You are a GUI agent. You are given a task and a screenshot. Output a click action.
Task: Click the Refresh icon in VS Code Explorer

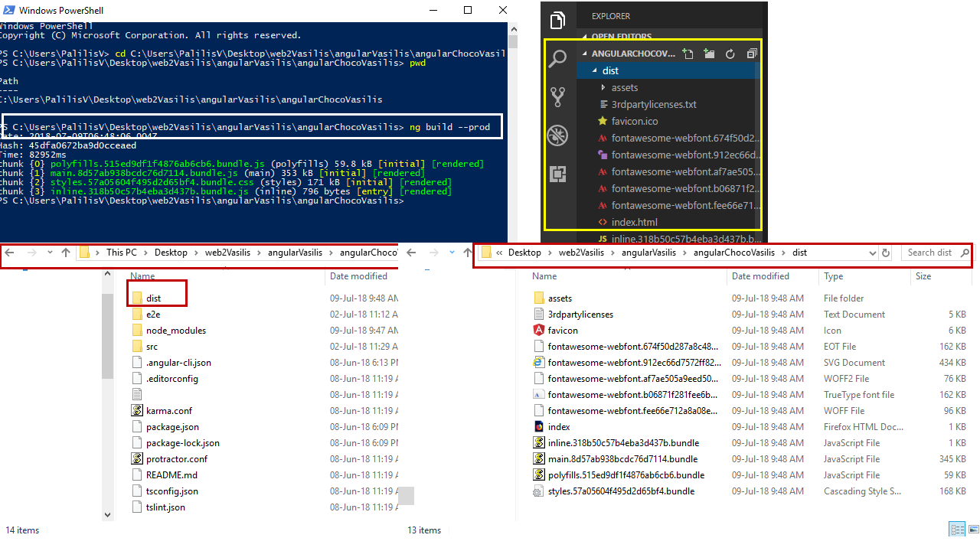click(x=730, y=54)
